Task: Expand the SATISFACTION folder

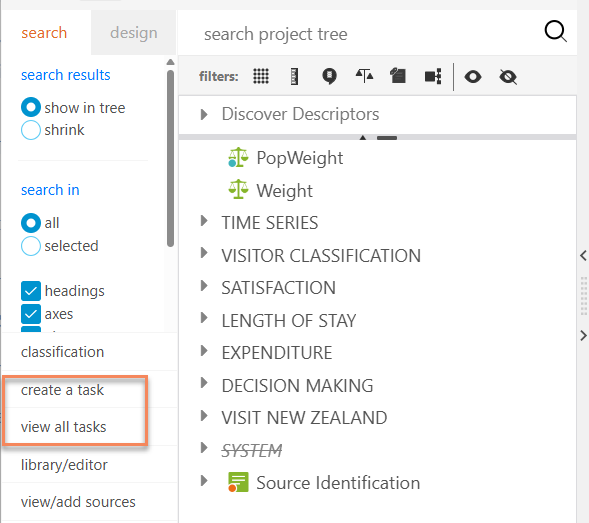Action: pos(204,286)
